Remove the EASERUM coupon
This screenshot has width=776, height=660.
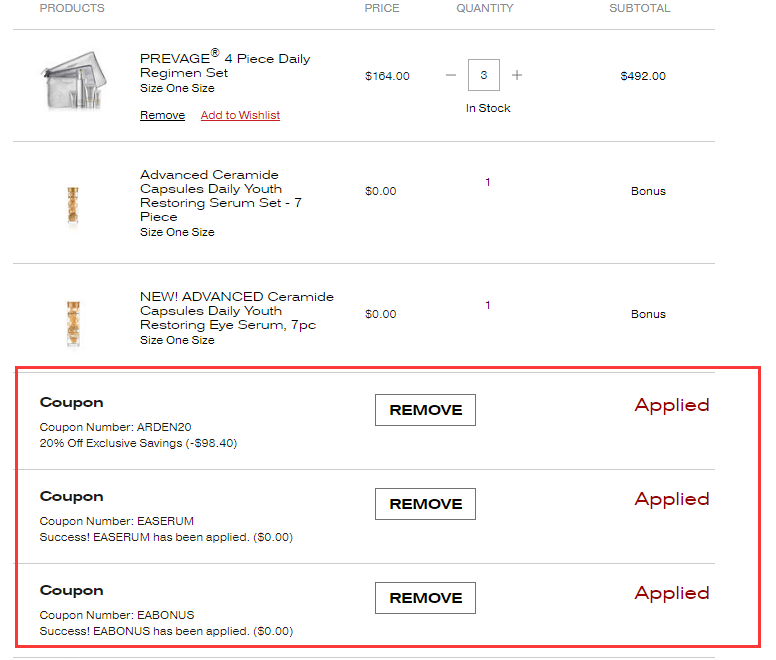click(425, 504)
